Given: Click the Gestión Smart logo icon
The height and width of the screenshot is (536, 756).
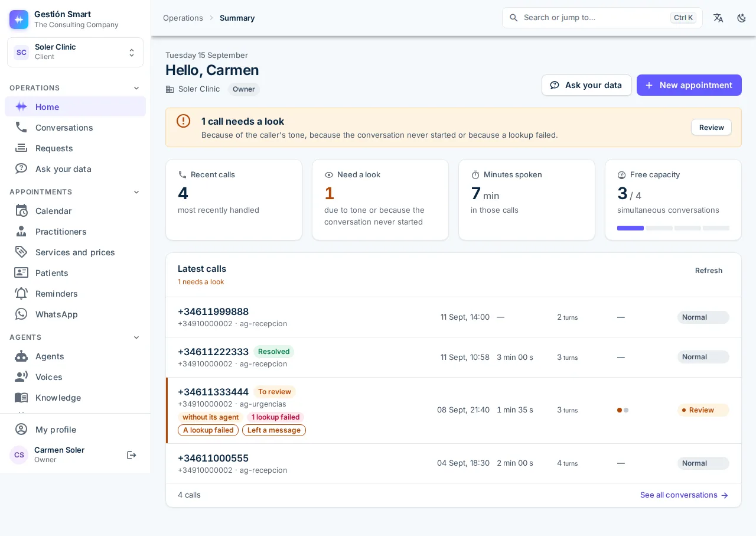Looking at the screenshot, I should 19,20.
